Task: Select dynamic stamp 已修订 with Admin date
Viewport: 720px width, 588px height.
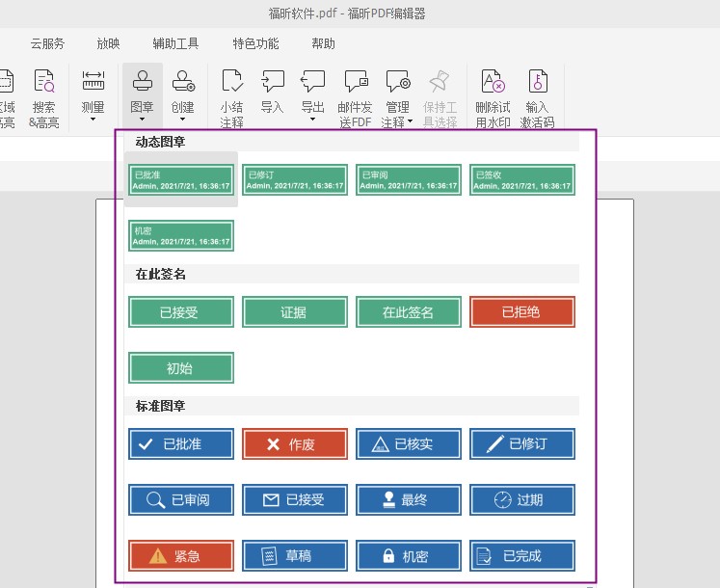Action: [x=295, y=179]
